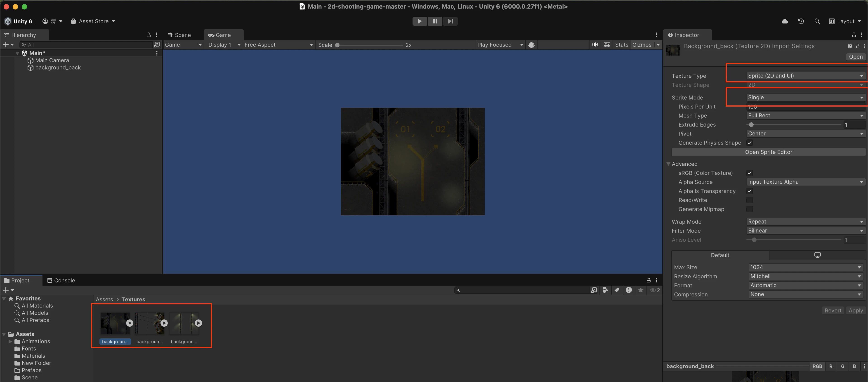Image resolution: width=868 pixels, height=382 pixels.
Task: Open the Free Aspect resolution dropdown
Action: [279, 45]
